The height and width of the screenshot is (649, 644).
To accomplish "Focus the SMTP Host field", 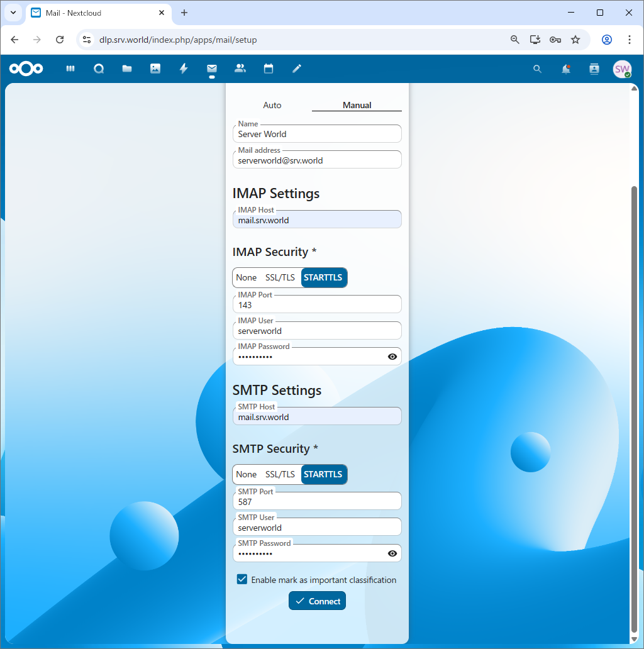I will (x=317, y=417).
